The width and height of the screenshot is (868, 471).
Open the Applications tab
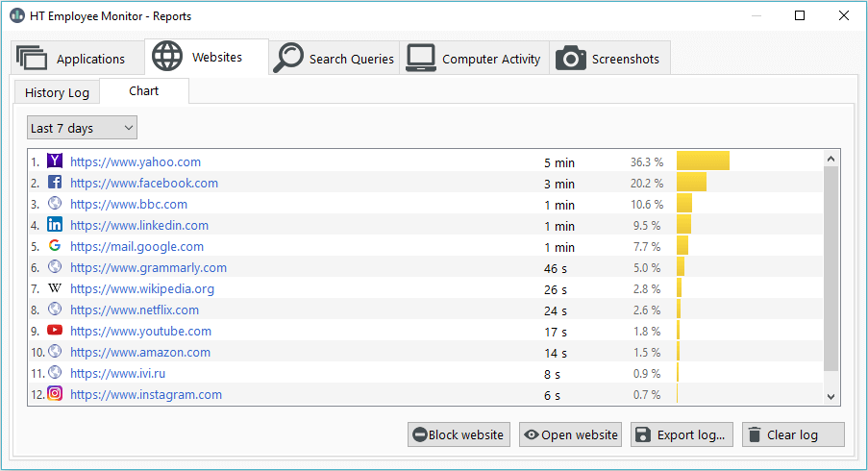pos(78,58)
